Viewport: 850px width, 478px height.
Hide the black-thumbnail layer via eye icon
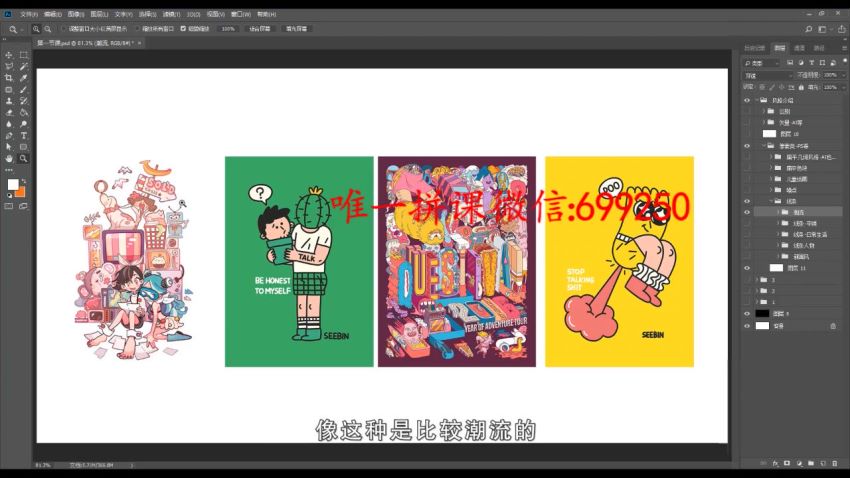pyautogui.click(x=747, y=313)
